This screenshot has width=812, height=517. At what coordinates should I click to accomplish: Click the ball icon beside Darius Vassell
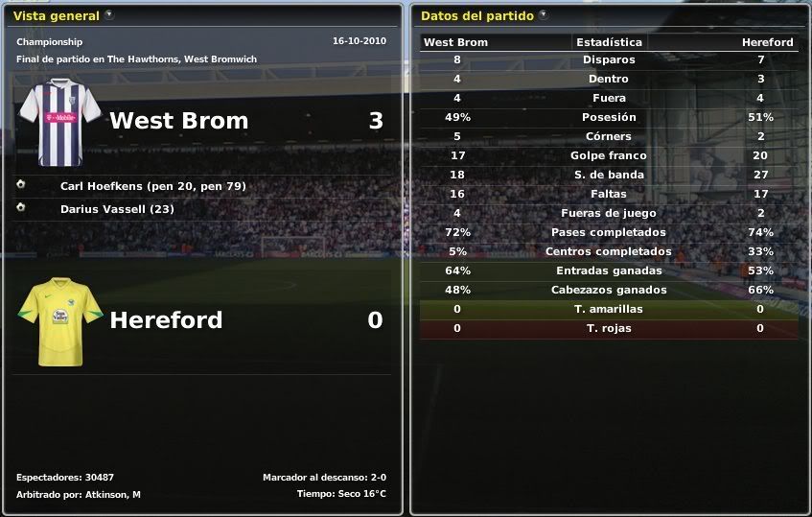(21, 208)
